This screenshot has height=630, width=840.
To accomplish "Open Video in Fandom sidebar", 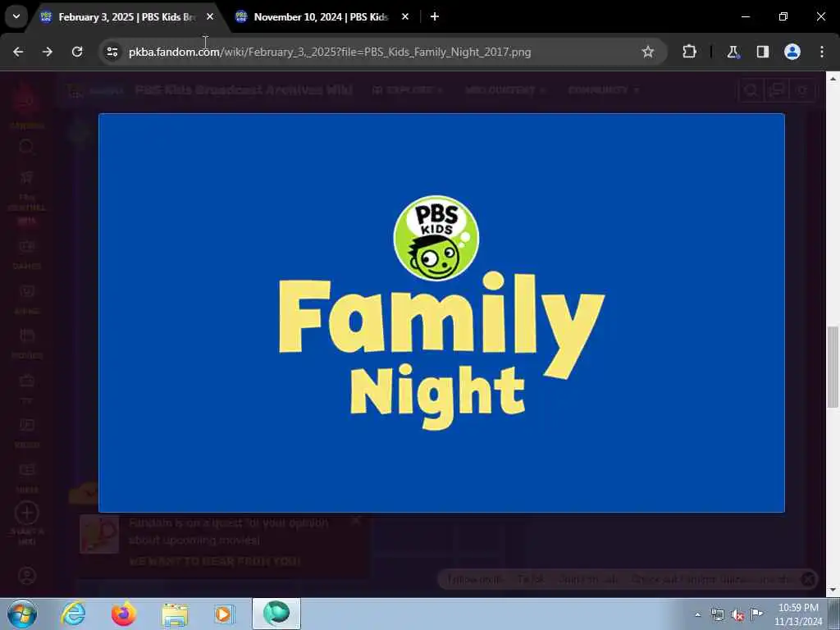I will click(x=27, y=433).
